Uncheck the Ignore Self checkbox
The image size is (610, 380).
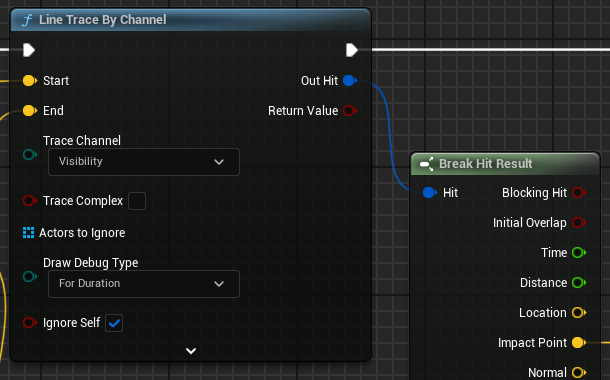(114, 323)
